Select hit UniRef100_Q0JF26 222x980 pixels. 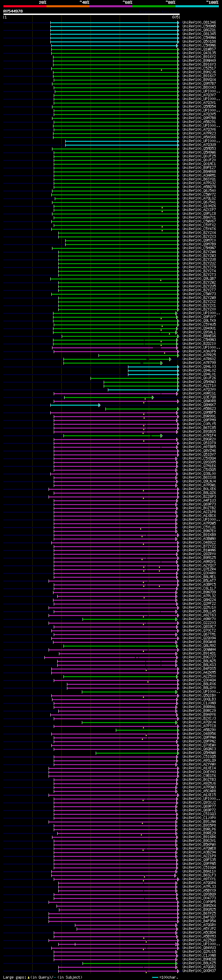[199, 378]
